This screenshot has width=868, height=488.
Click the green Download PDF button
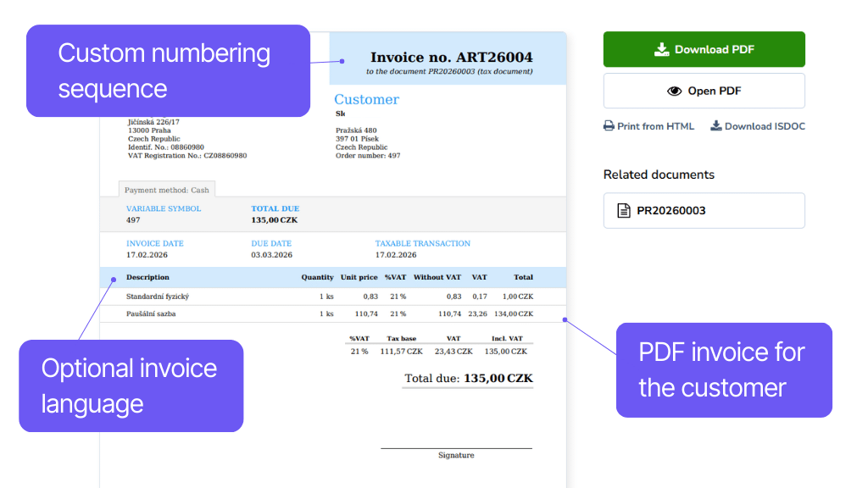click(x=704, y=49)
